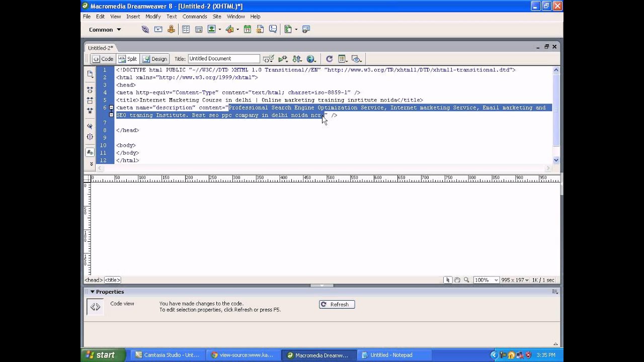644x362 pixels.
Task: Open the Images dropdown arrow
Action: (x=220, y=30)
